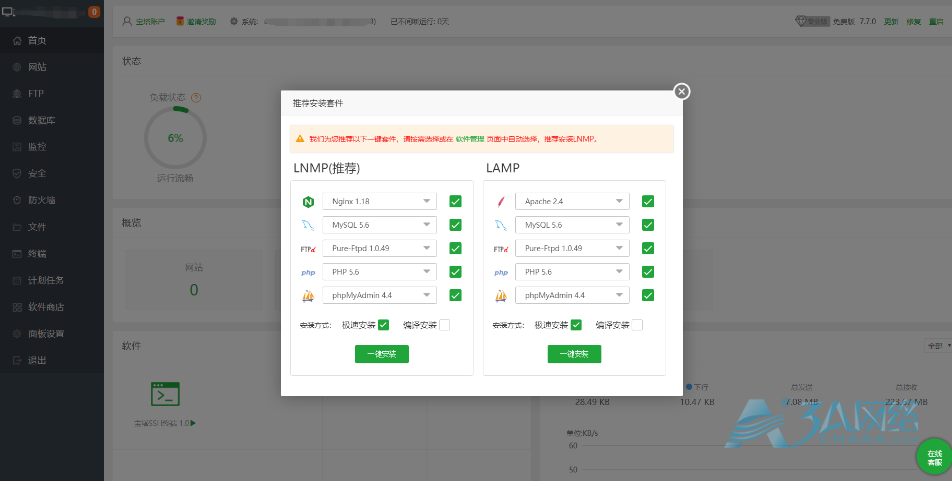Open LAMP MySQL 5.6 version dropdown
Viewport: 952px width, 481px height.
573,225
